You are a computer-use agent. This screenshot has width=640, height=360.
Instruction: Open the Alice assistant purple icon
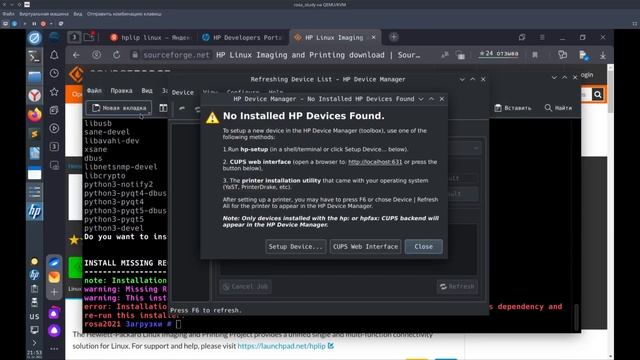54,330
